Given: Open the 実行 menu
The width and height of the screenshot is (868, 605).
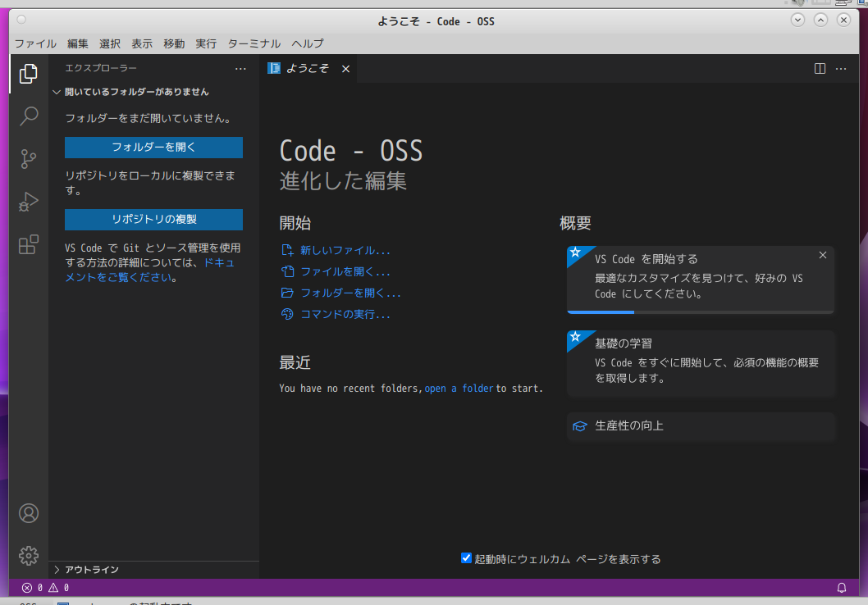Looking at the screenshot, I should tap(206, 43).
